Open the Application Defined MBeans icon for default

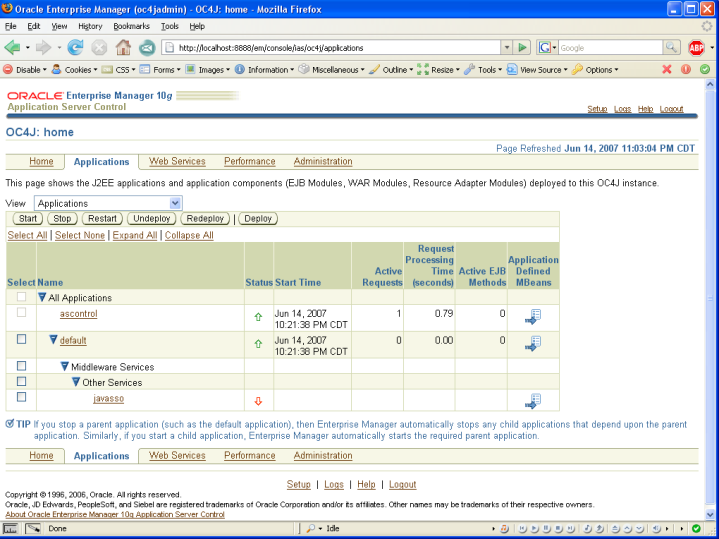533,344
